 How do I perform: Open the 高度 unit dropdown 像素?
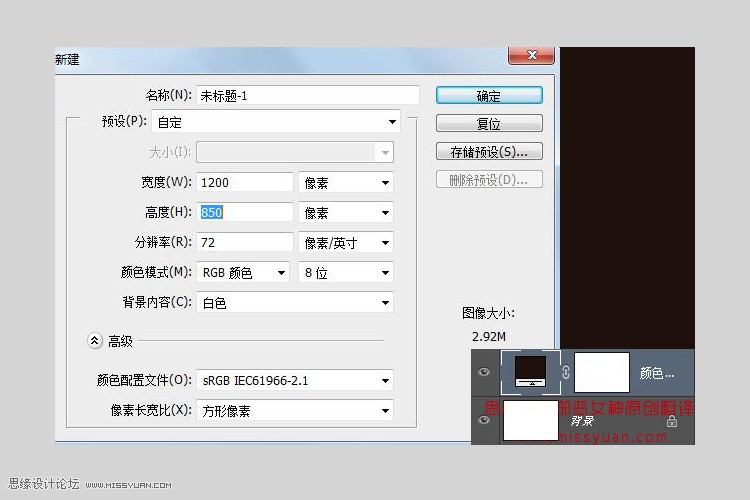coord(346,212)
